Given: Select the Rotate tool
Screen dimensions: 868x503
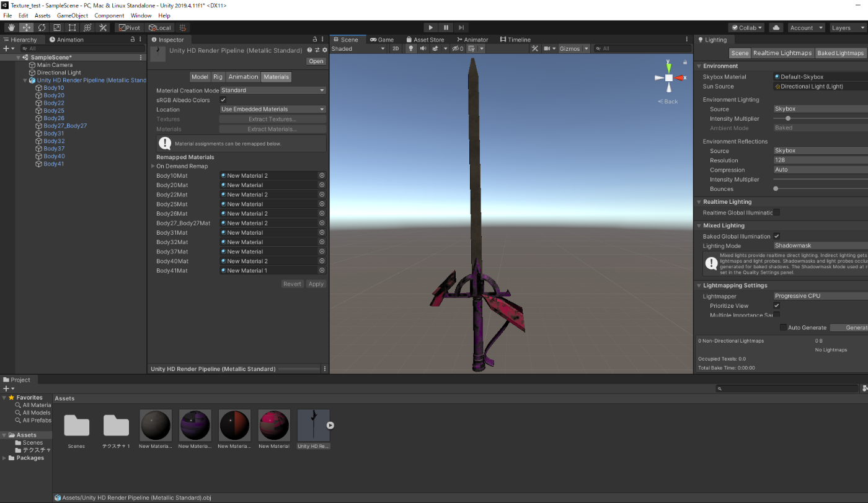Looking at the screenshot, I should pyautogui.click(x=42, y=28).
